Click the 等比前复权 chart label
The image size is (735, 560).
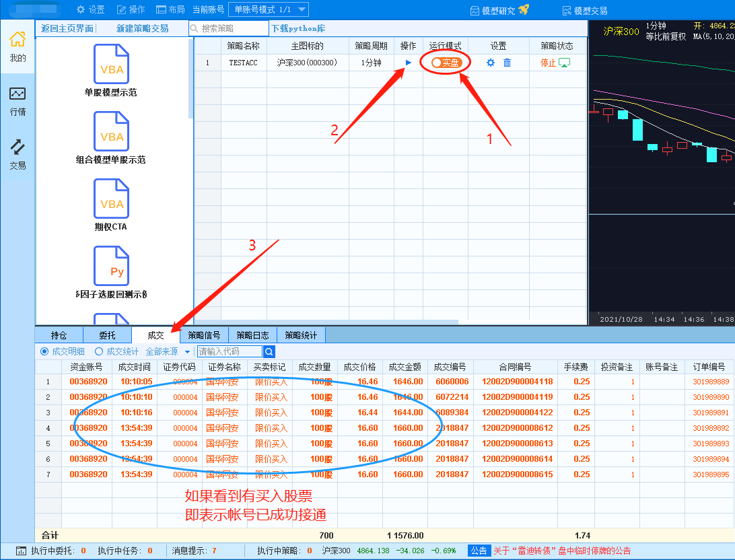(666, 36)
